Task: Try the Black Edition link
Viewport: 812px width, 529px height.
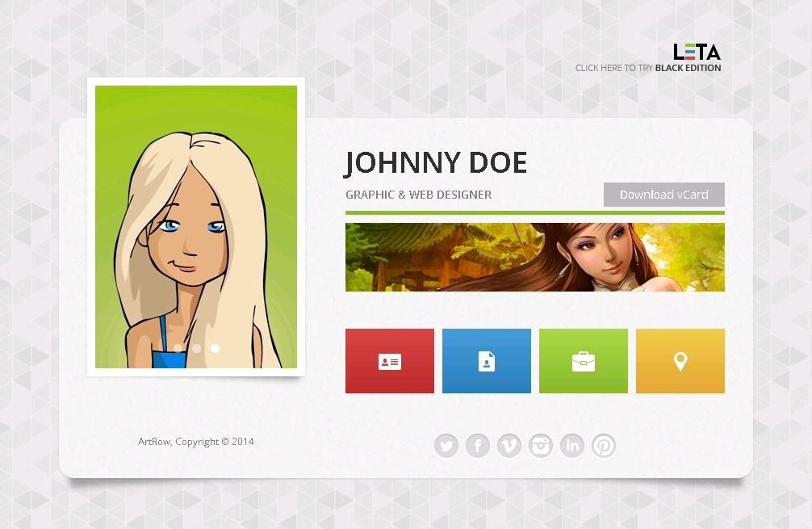Action: 688,69
